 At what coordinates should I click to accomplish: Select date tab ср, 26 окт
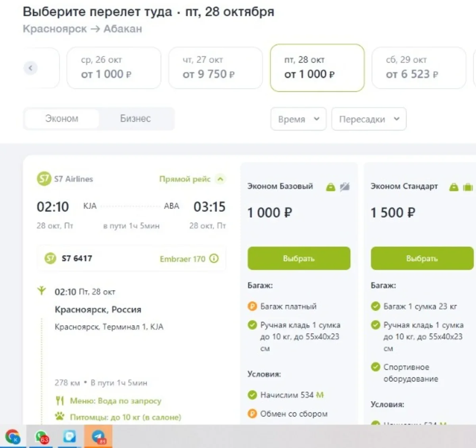tap(114, 68)
